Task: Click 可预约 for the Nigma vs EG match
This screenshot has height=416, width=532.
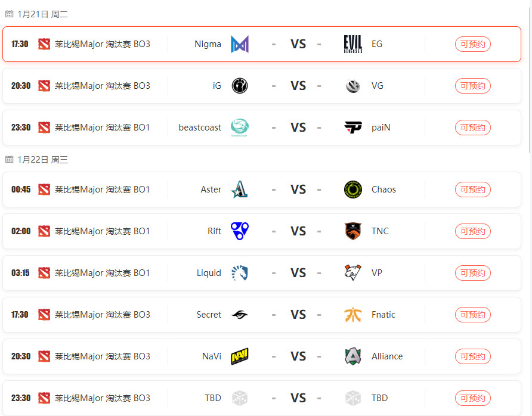Action: (x=472, y=44)
